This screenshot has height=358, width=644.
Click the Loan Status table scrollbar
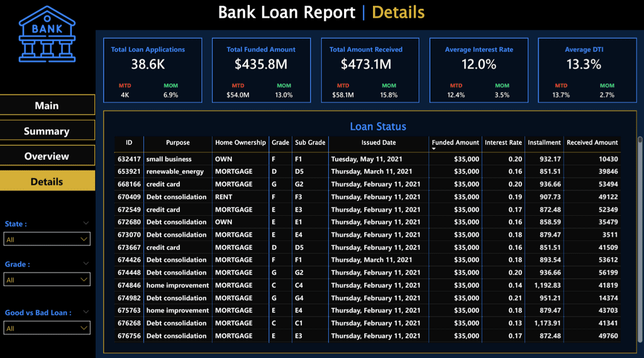pyautogui.click(x=640, y=239)
